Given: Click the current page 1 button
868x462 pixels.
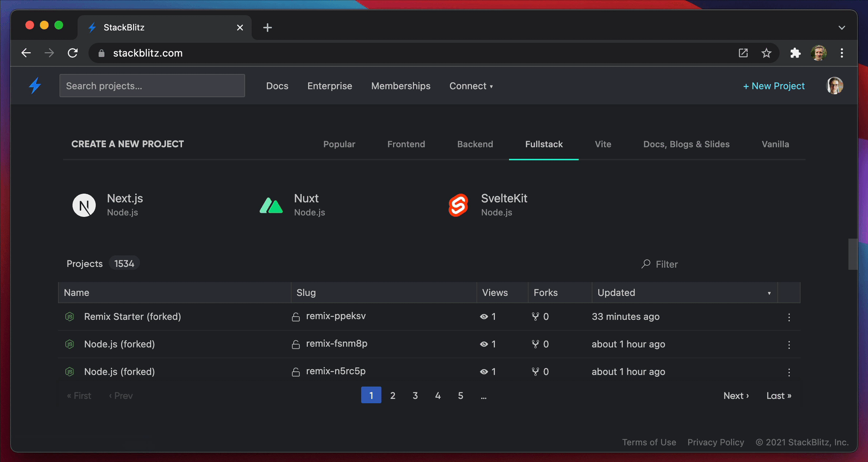Looking at the screenshot, I should tap(371, 395).
